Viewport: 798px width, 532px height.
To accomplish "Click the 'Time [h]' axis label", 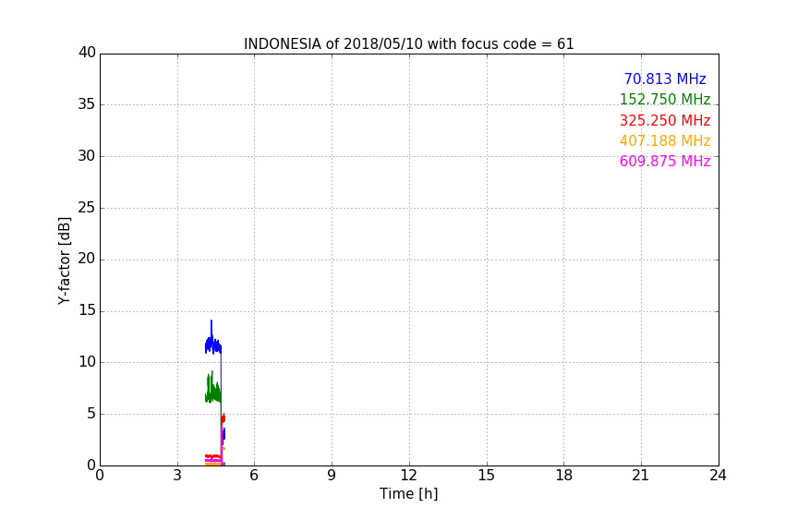I will pyautogui.click(x=408, y=494).
